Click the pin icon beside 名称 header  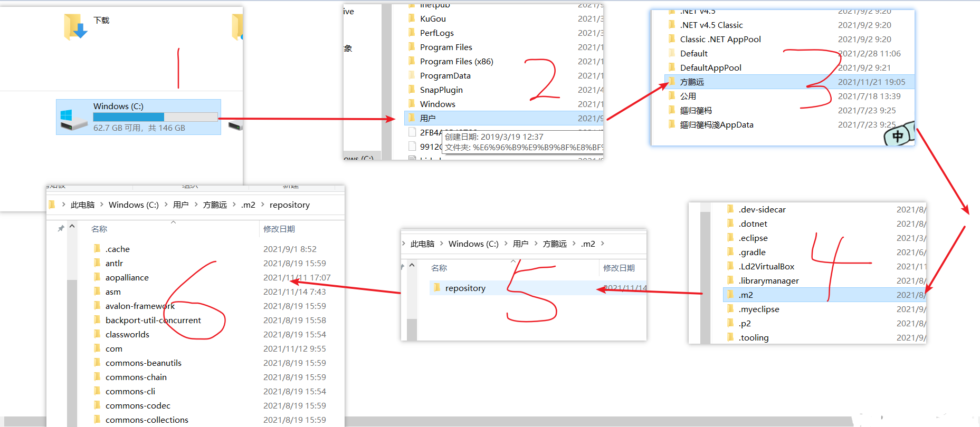pos(61,228)
